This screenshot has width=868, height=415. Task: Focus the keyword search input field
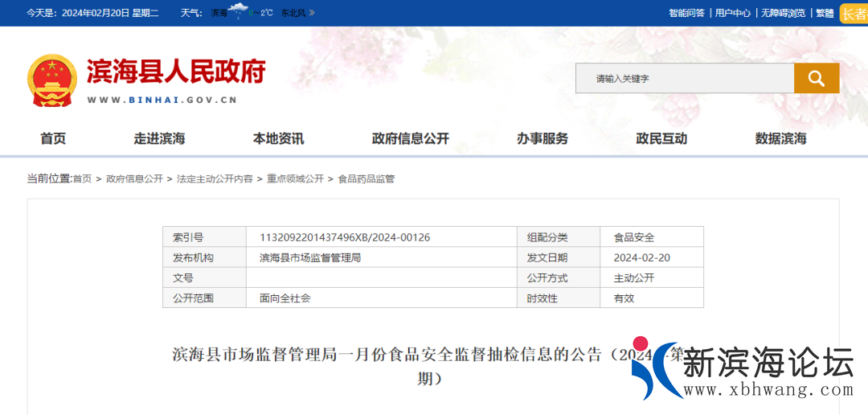684,78
